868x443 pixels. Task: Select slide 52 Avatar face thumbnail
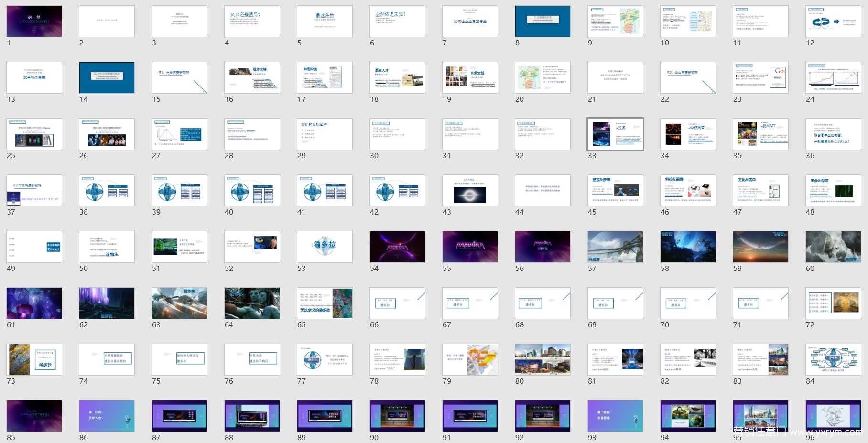252,247
